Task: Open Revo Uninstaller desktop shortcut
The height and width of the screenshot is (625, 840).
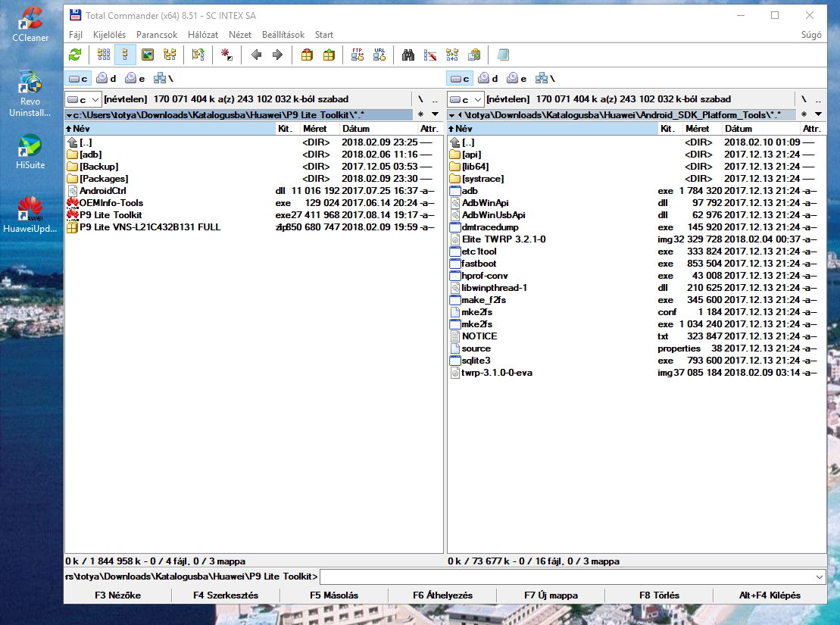Action: 30,93
